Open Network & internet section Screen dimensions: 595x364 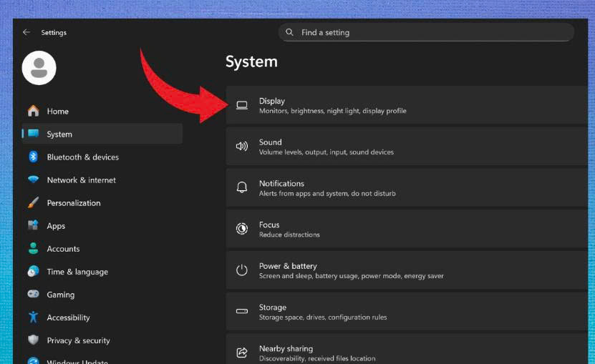(x=102, y=179)
